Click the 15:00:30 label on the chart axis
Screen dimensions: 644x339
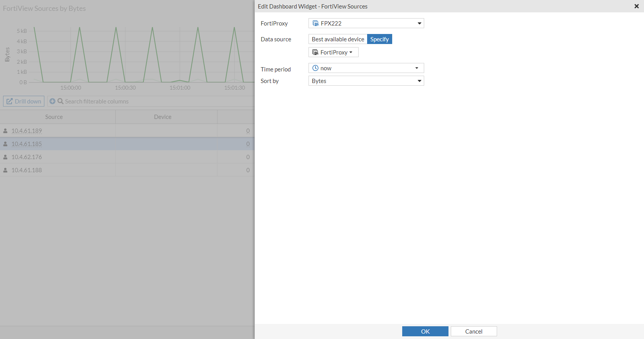[125, 88]
